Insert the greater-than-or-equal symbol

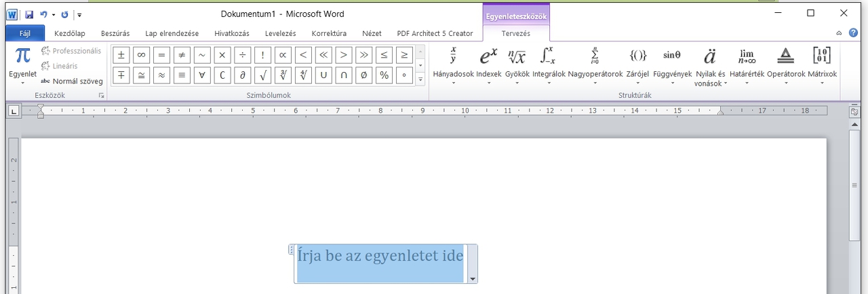405,55
